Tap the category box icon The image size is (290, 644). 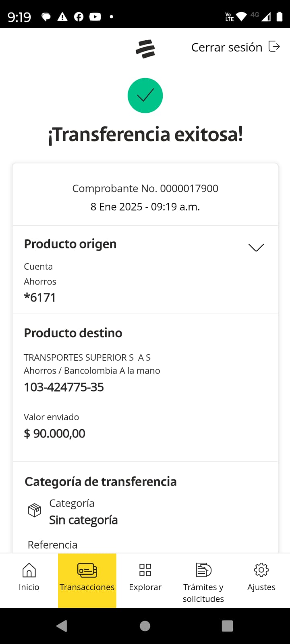[x=35, y=510]
